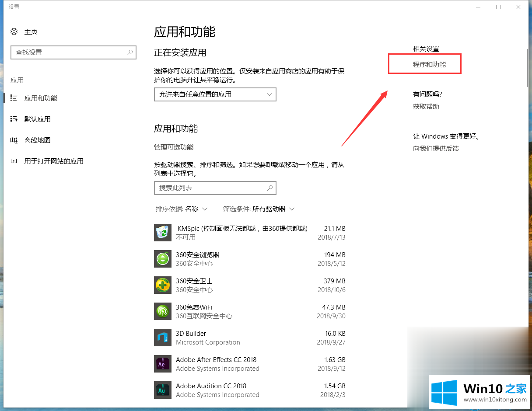
Task: Select Adobe Audition CC 2018 name
Action: tap(211, 386)
